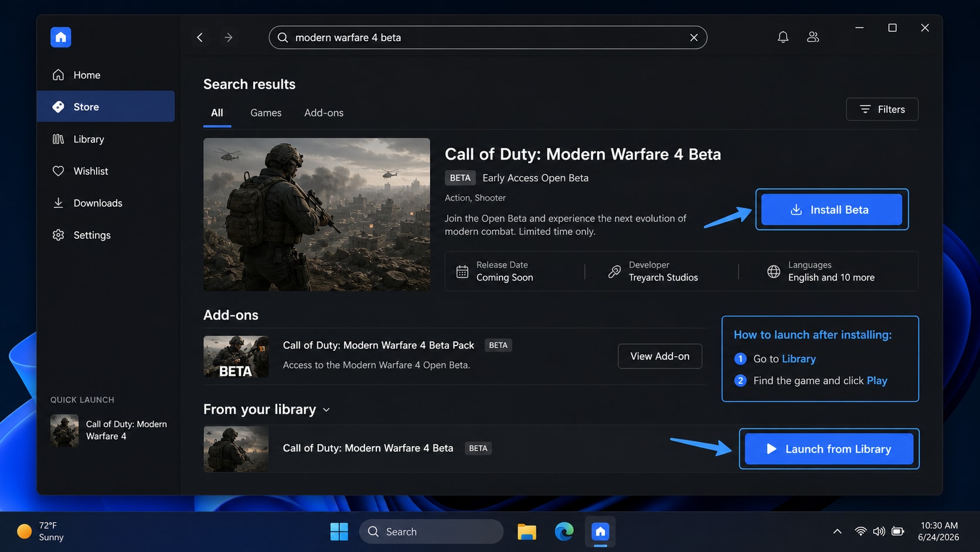Viewport: 980px width, 552px height.
Task: Click the library row title 'Call of Duty: Modern Warfare 4 Beta'
Action: click(x=368, y=448)
